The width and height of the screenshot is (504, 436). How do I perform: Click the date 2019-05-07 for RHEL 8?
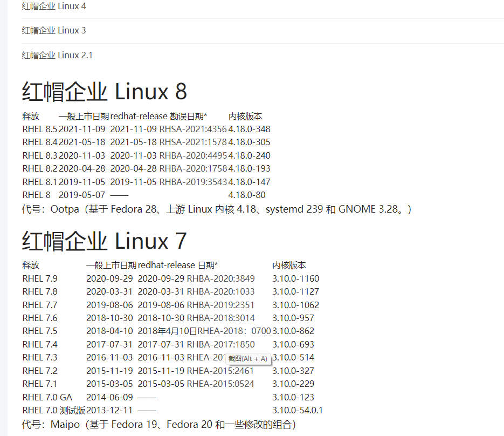click(x=82, y=195)
